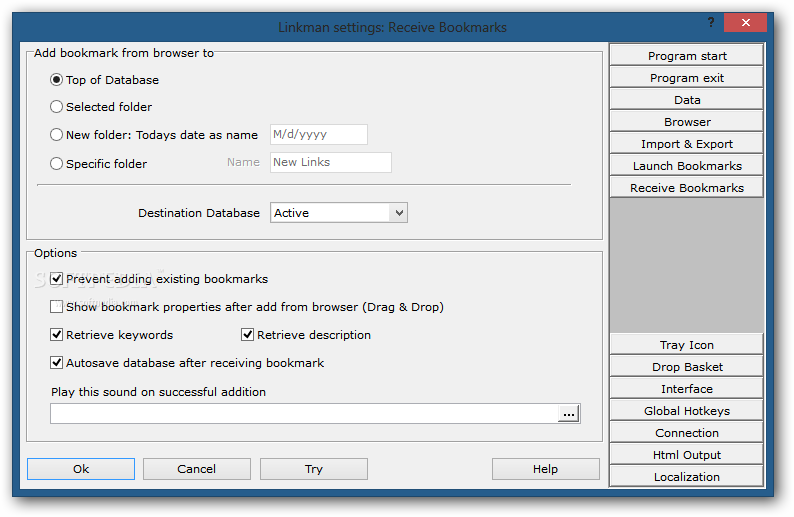Open the Browser settings page
794x517 pixels.
tap(687, 122)
